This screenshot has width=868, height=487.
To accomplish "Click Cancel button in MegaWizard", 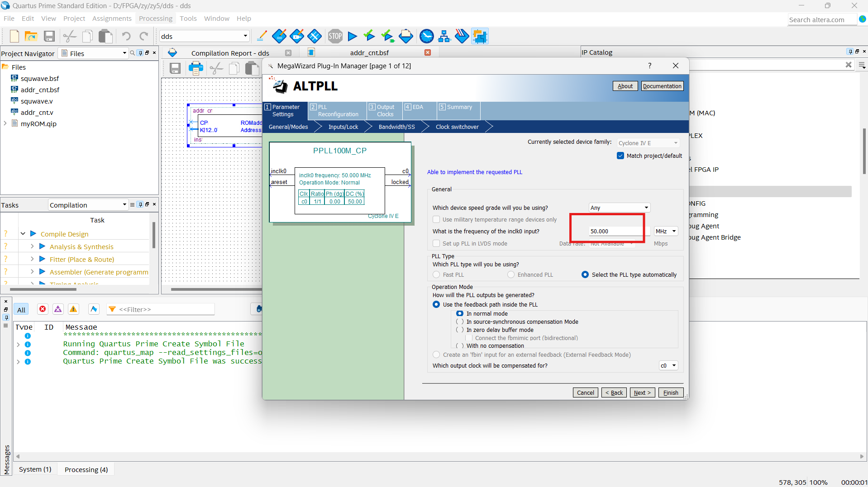I will pyautogui.click(x=586, y=392).
